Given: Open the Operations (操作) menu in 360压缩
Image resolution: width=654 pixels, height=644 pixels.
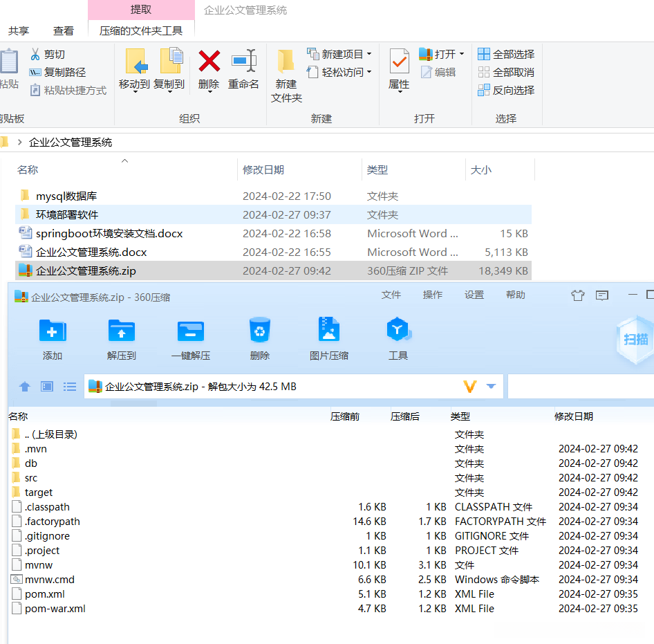Looking at the screenshot, I should [433, 295].
